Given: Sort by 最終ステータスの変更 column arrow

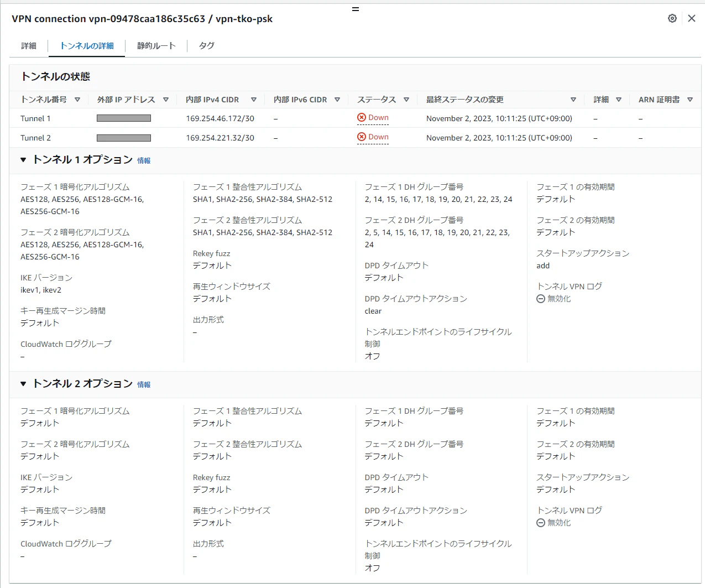Looking at the screenshot, I should click(x=573, y=100).
